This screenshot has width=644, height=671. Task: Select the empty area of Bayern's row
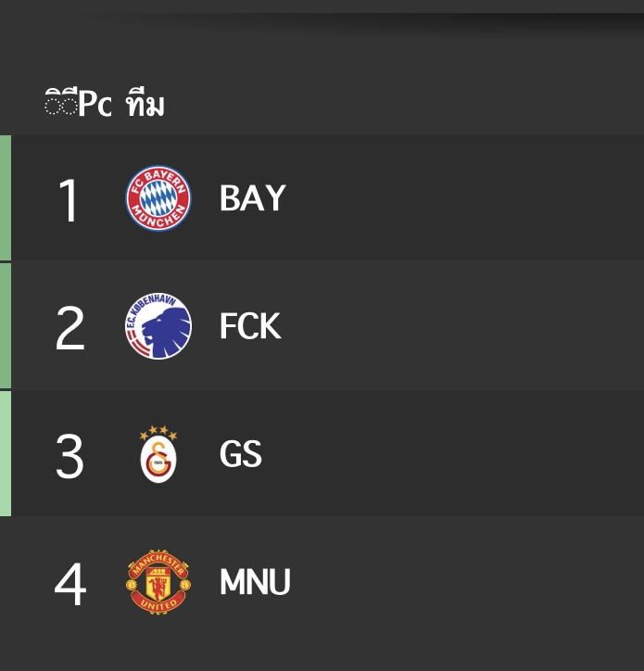coord(466,197)
